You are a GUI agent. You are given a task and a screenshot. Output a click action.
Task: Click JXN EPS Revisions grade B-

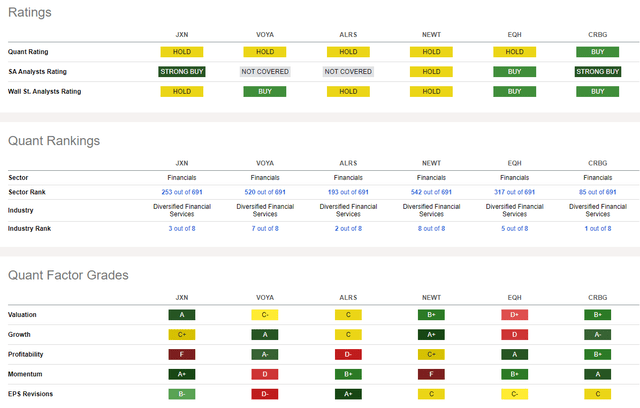click(x=182, y=394)
